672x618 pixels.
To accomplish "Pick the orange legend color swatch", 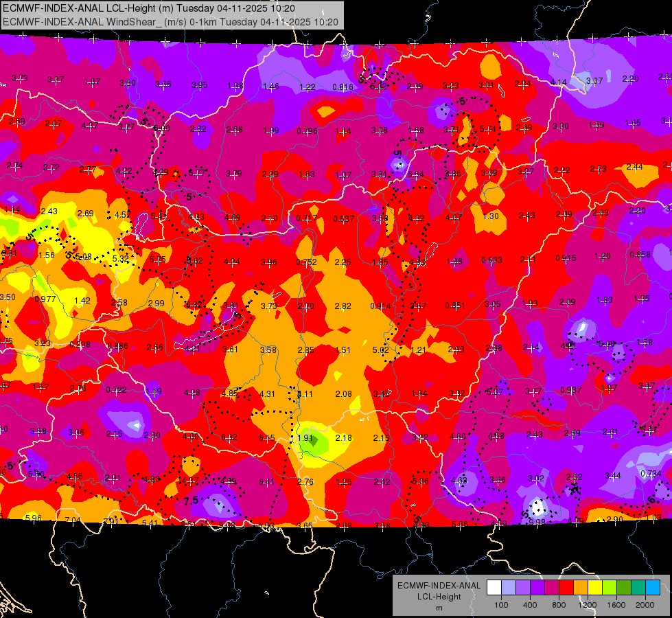I will [x=581, y=588].
